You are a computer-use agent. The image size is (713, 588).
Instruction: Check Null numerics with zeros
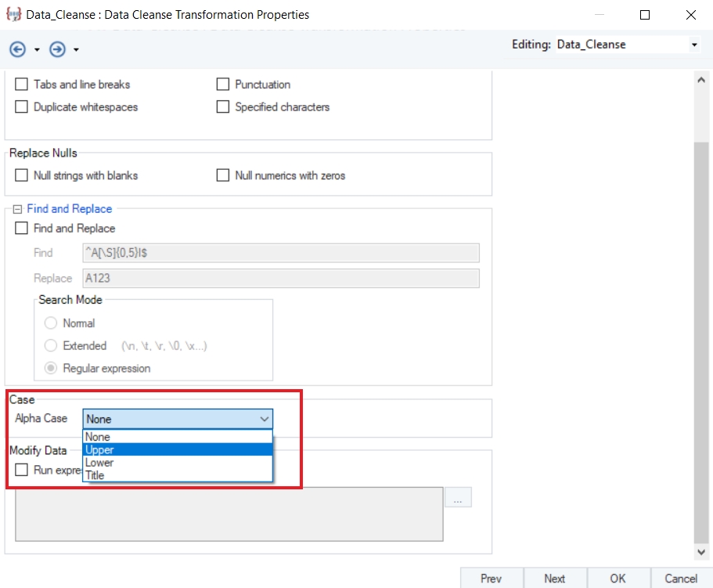tap(223, 175)
